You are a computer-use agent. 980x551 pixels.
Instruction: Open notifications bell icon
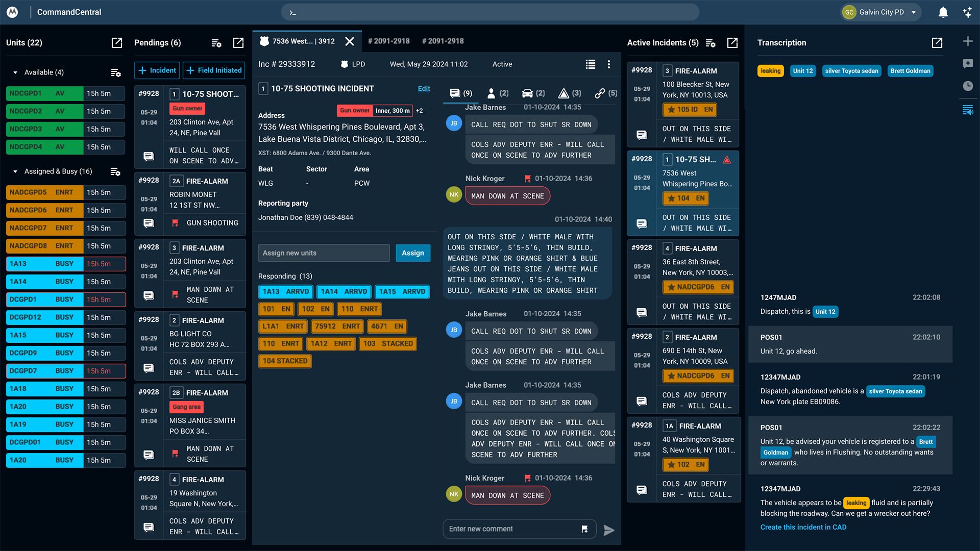943,12
